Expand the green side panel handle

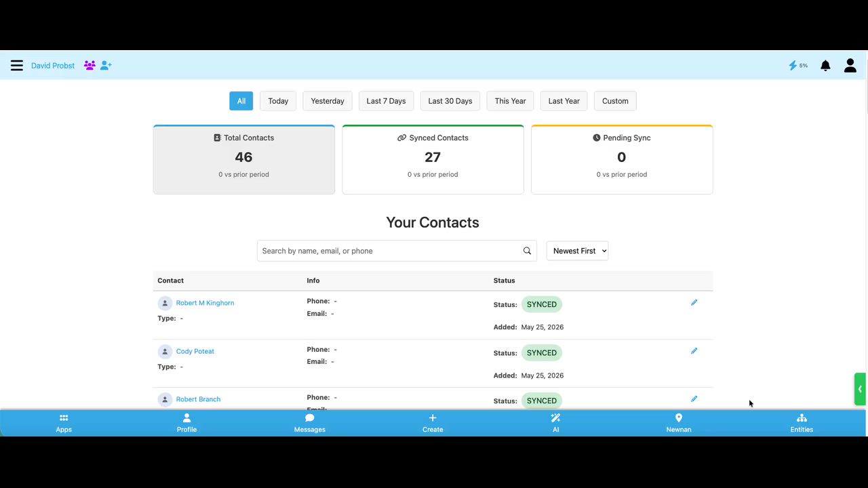[x=860, y=389]
